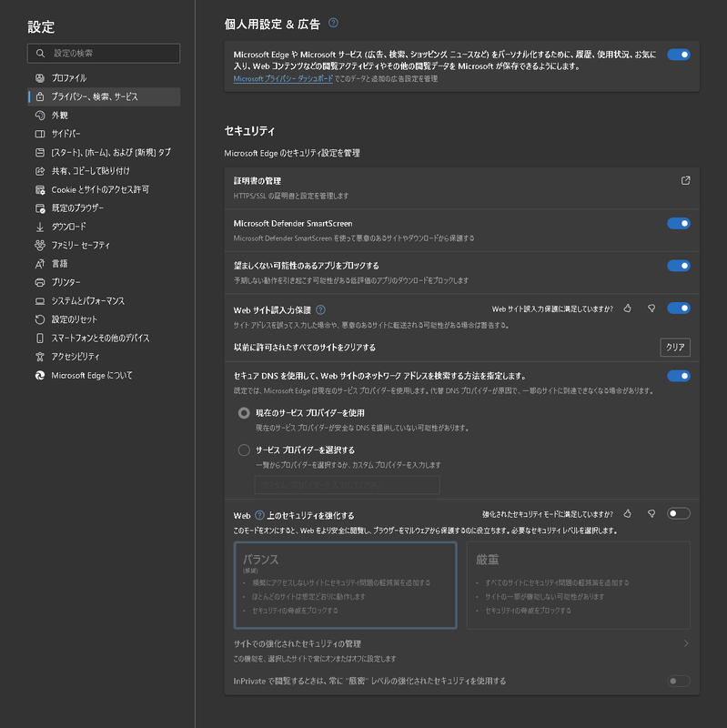Viewport: 727px width, 728px height.
Task: Toggle personalization and advertising switch
Action: 678,55
